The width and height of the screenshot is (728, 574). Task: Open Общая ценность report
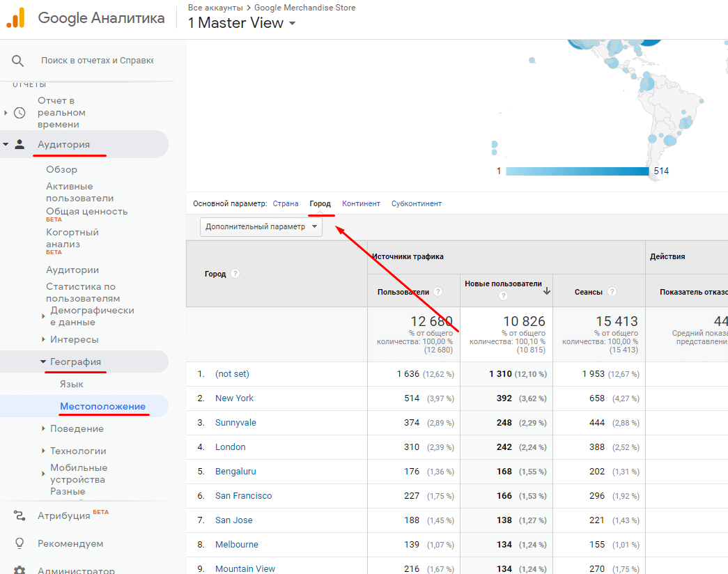click(x=87, y=211)
